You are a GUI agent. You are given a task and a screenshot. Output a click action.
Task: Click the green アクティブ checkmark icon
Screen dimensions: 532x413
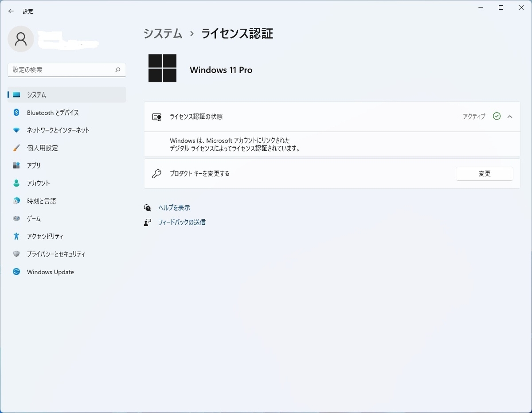click(497, 116)
